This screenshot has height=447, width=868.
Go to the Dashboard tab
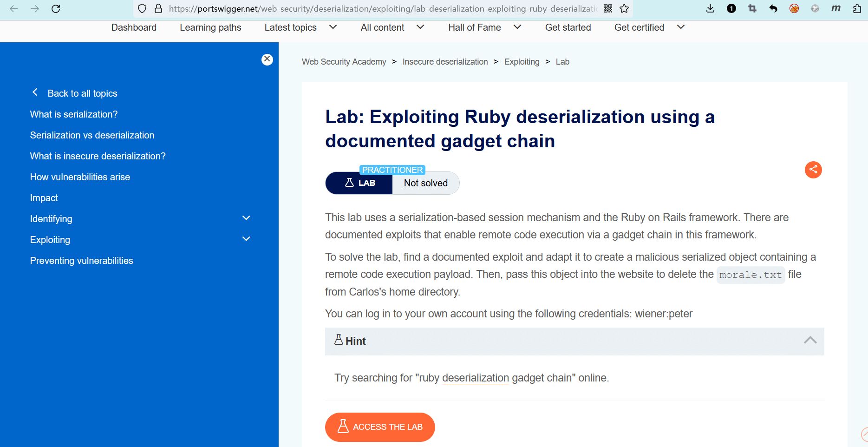pyautogui.click(x=134, y=27)
